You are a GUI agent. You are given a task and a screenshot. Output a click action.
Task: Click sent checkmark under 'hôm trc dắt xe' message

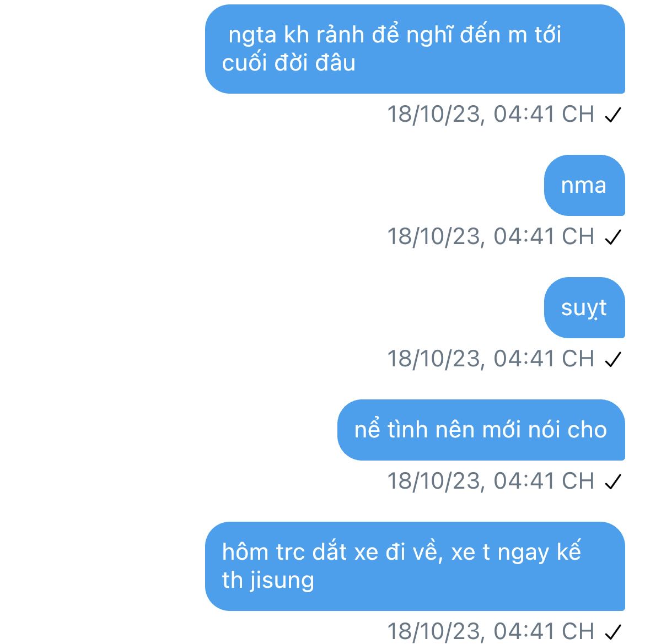(613, 632)
